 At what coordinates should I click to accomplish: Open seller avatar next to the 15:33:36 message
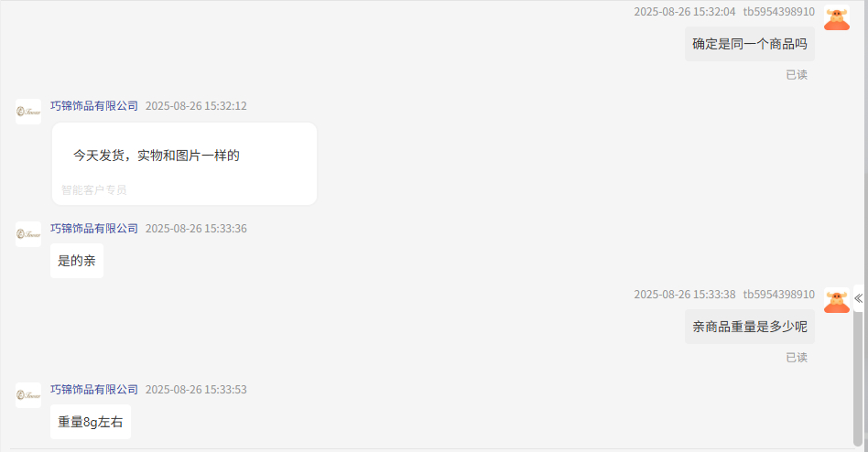tap(28, 234)
